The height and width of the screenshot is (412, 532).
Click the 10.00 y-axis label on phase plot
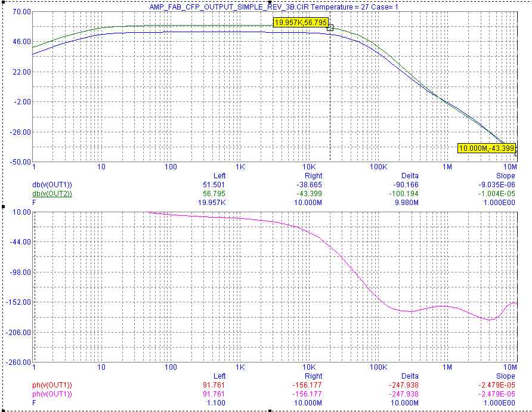click(x=21, y=212)
